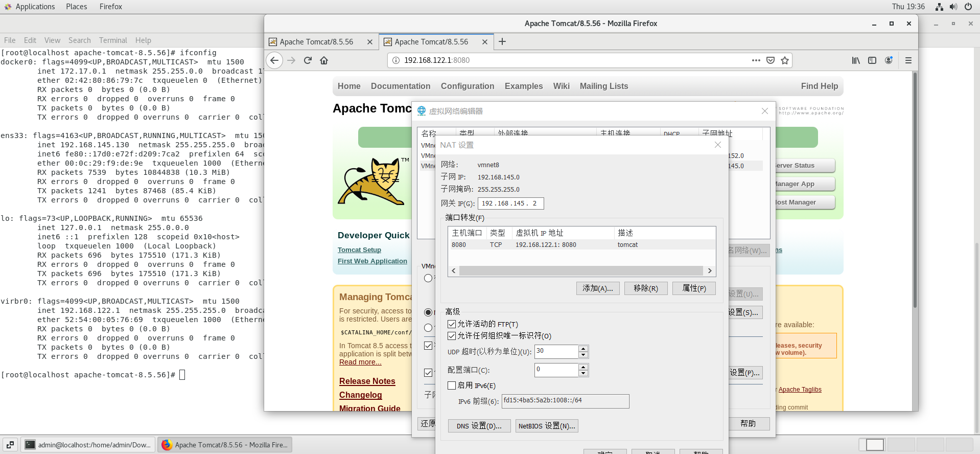Click the Remove (移除) button

pos(646,288)
